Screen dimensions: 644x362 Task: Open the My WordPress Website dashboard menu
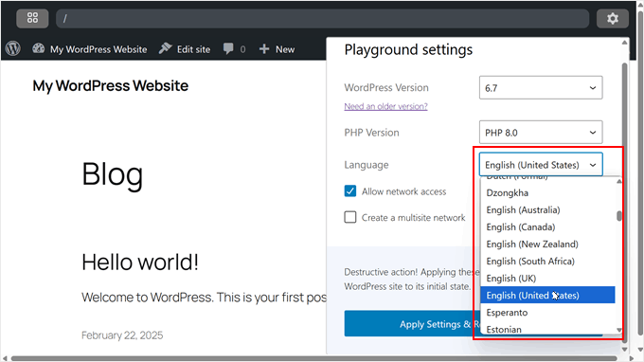[x=90, y=49]
